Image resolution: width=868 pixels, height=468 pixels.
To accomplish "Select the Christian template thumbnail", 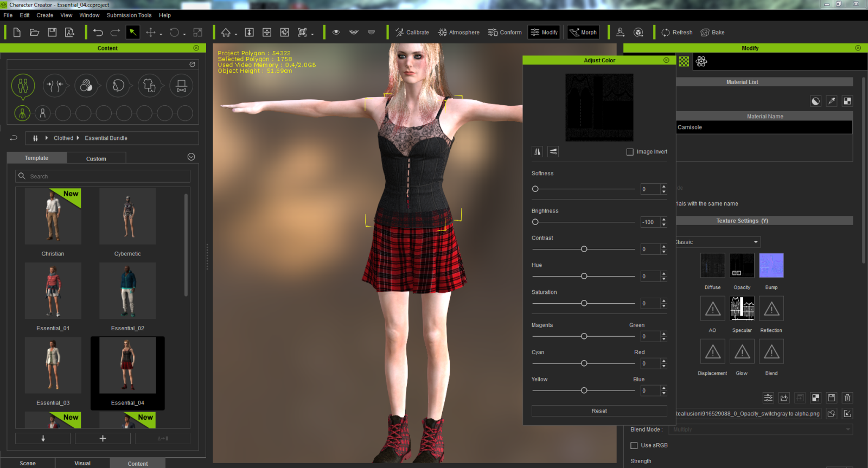I will click(53, 216).
